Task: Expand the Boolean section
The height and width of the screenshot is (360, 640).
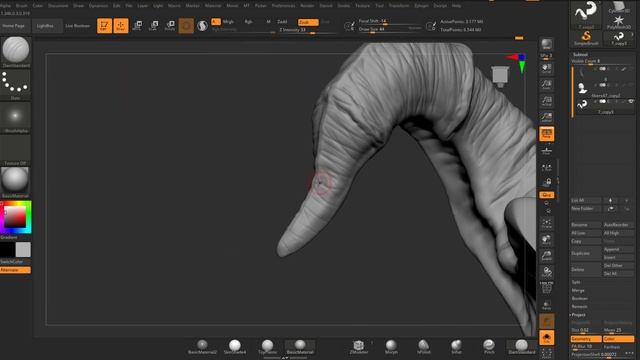Action: [580, 298]
